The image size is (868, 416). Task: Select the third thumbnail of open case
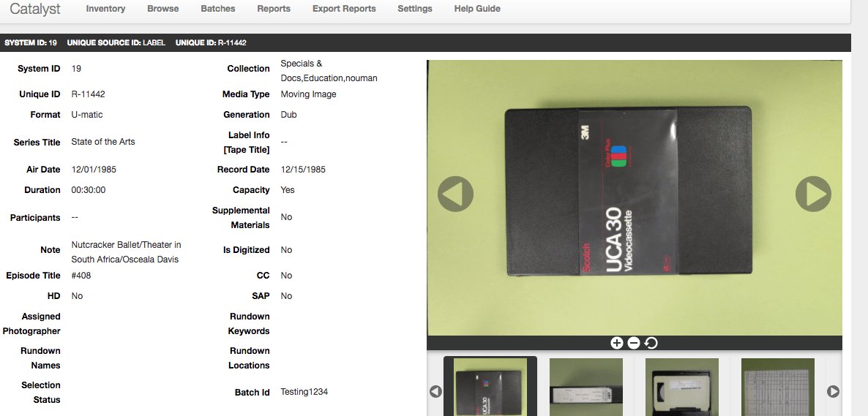pos(682,387)
